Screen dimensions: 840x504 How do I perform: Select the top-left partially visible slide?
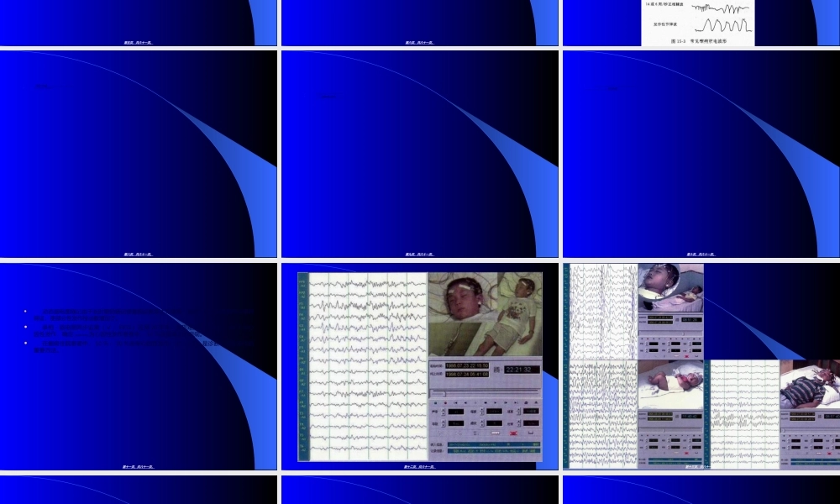pos(138,22)
